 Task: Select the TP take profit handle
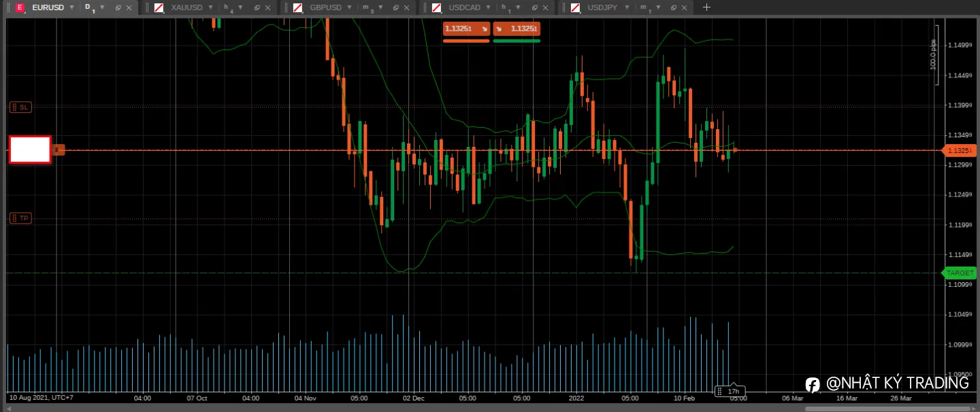tap(20, 218)
